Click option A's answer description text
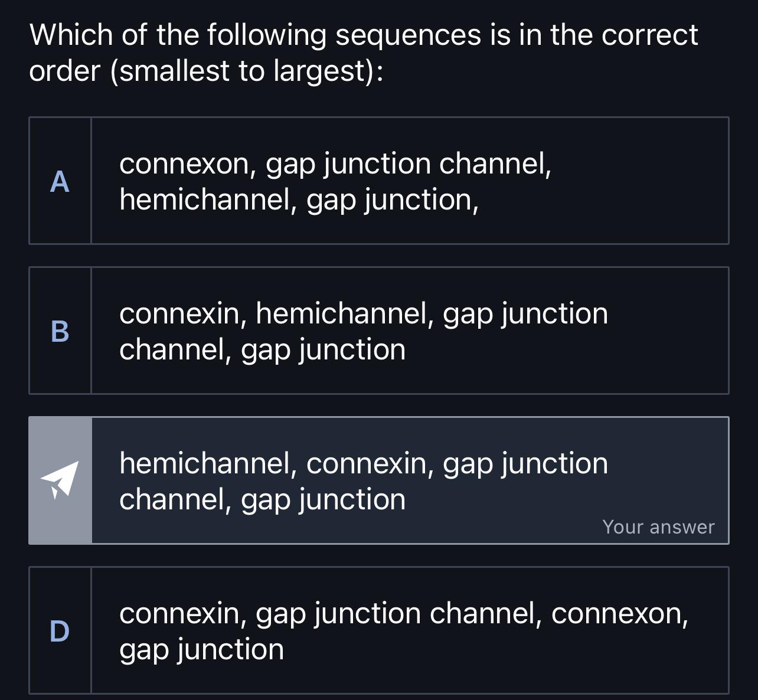This screenshot has width=758, height=700. coord(336,181)
